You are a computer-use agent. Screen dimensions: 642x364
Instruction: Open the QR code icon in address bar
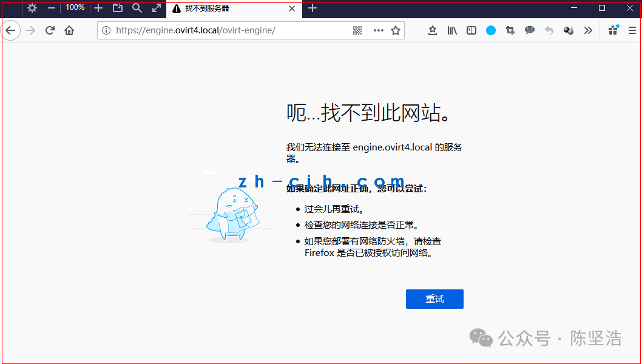coord(357,30)
